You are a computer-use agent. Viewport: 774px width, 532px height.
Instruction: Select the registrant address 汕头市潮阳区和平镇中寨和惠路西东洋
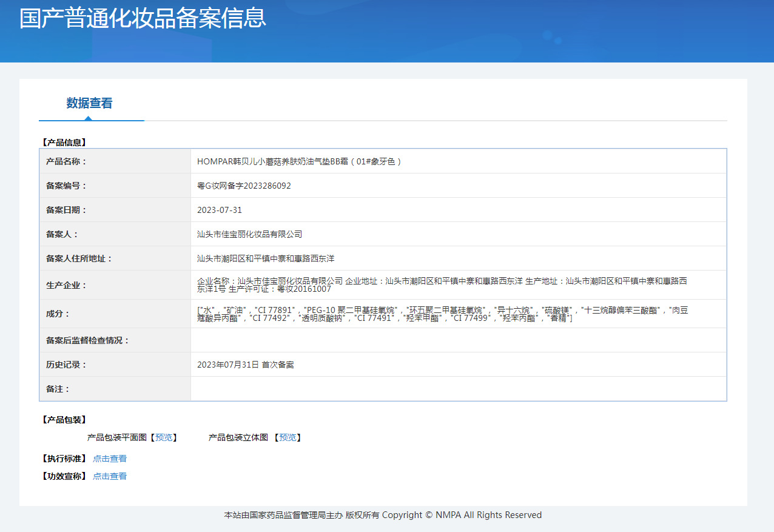266,258
